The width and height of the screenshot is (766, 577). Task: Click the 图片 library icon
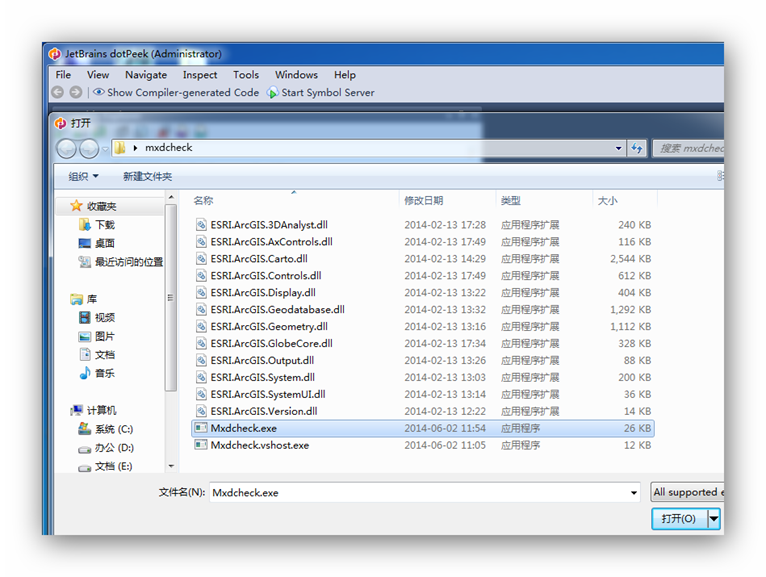tap(85, 336)
